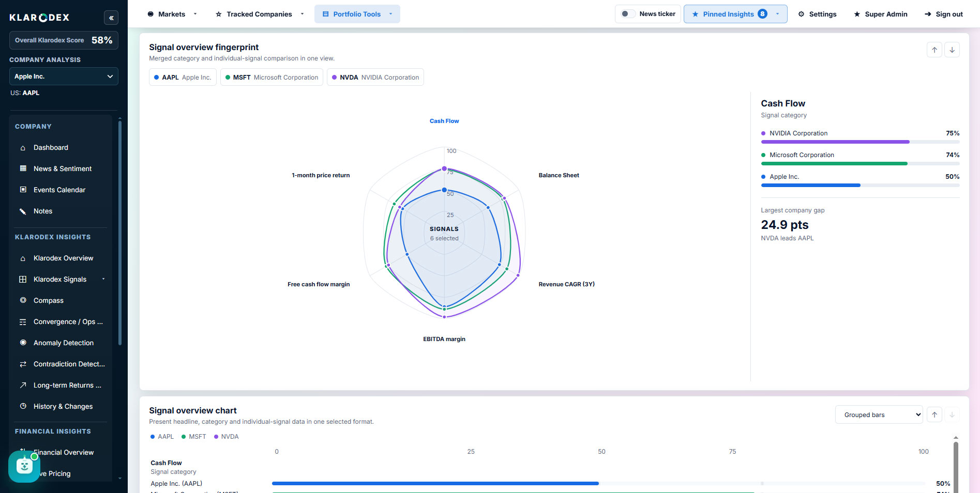The width and height of the screenshot is (980, 493).
Task: Expand the Klarodex Signals submenu arrow
Action: 103,279
